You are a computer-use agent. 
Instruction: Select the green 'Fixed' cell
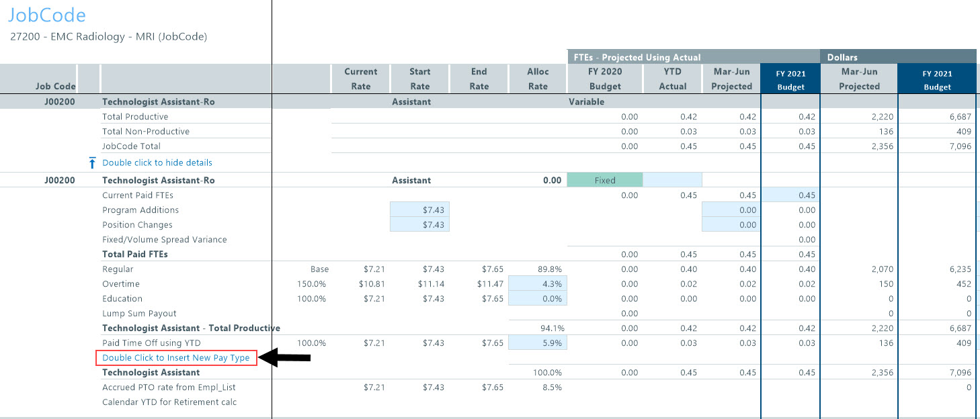pyautogui.click(x=605, y=180)
